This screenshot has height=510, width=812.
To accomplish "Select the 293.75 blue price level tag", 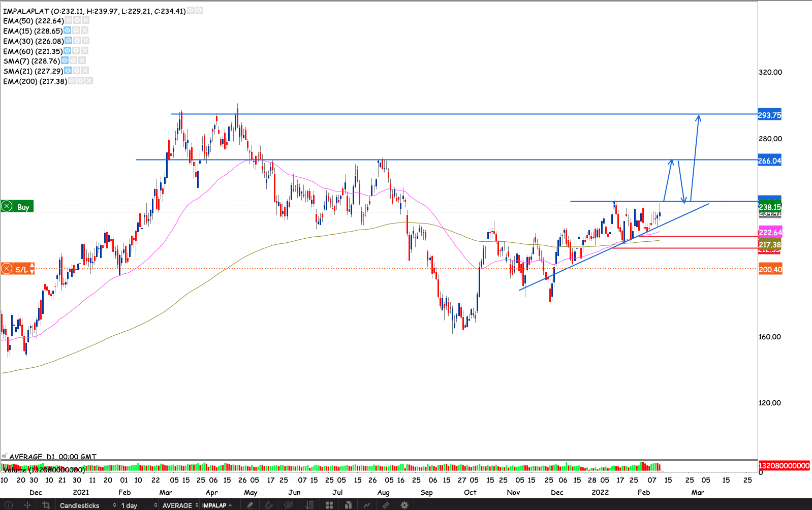I will [769, 115].
